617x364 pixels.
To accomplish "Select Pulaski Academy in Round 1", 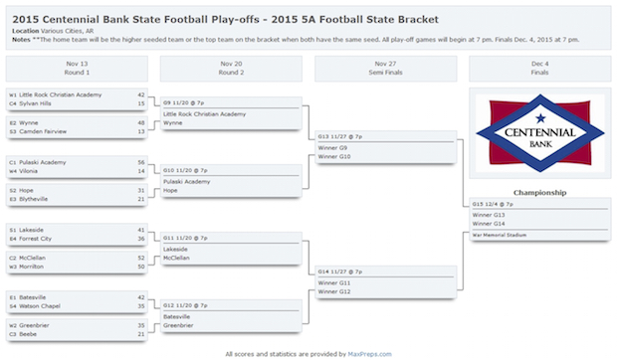I will [43, 162].
